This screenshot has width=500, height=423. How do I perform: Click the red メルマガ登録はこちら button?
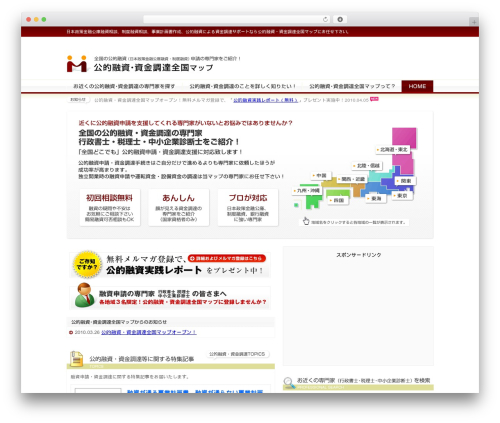[x=227, y=258]
